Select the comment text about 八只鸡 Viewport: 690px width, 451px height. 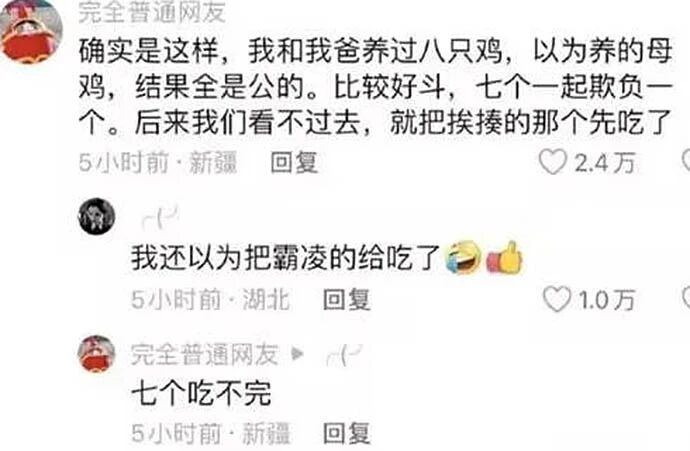376,87
